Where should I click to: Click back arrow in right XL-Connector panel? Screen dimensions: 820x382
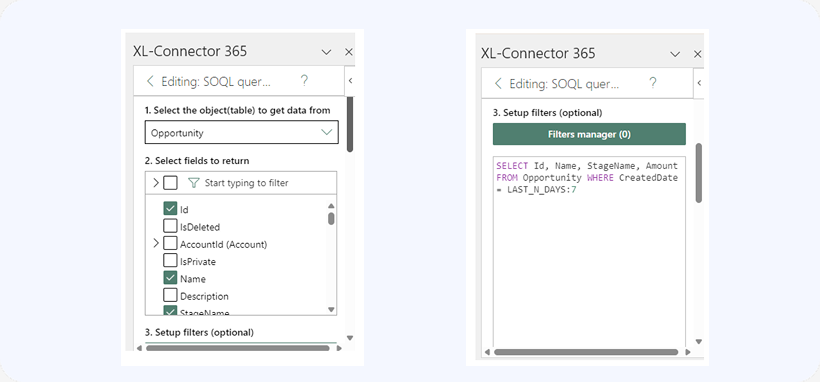pos(498,83)
